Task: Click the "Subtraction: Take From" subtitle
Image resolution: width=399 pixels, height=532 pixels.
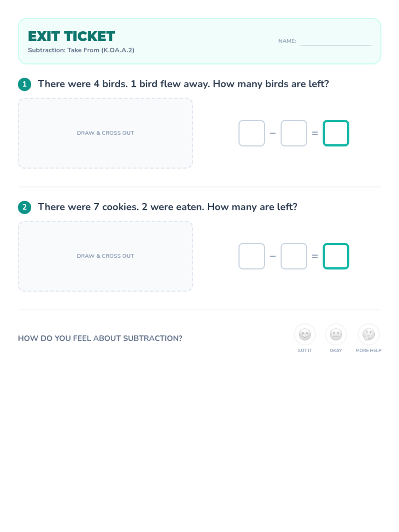Action: (x=81, y=50)
